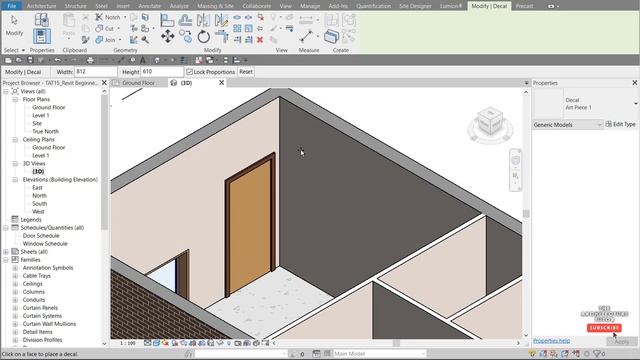Viewport: 640px width, 360px height.
Task: Activate the Move tool
Action: coord(167,37)
